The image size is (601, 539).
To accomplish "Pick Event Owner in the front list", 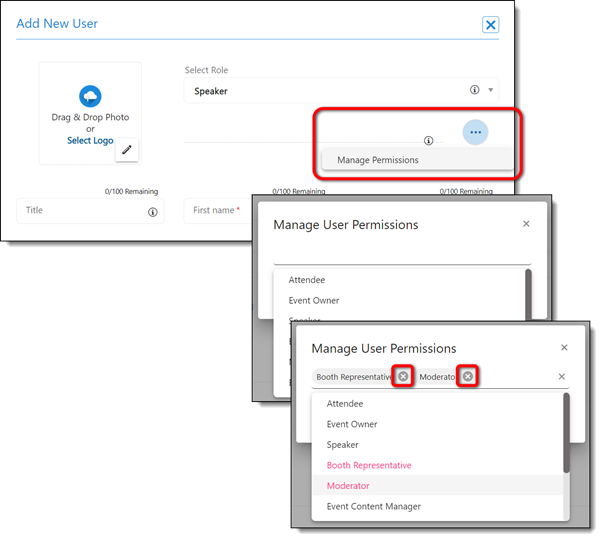I will [352, 424].
